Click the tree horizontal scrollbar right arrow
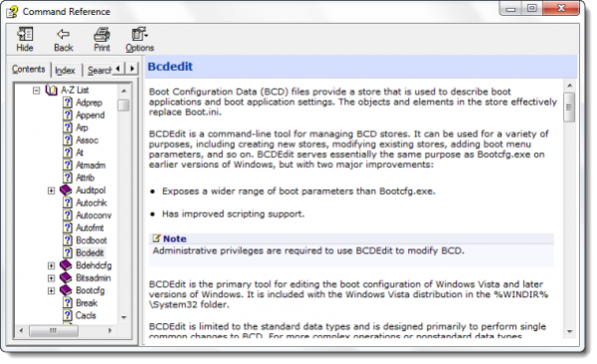The width and height of the screenshot is (597, 364). coord(110,330)
